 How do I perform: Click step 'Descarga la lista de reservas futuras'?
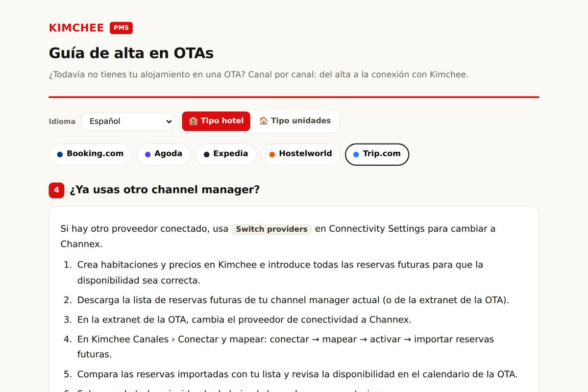(293, 300)
